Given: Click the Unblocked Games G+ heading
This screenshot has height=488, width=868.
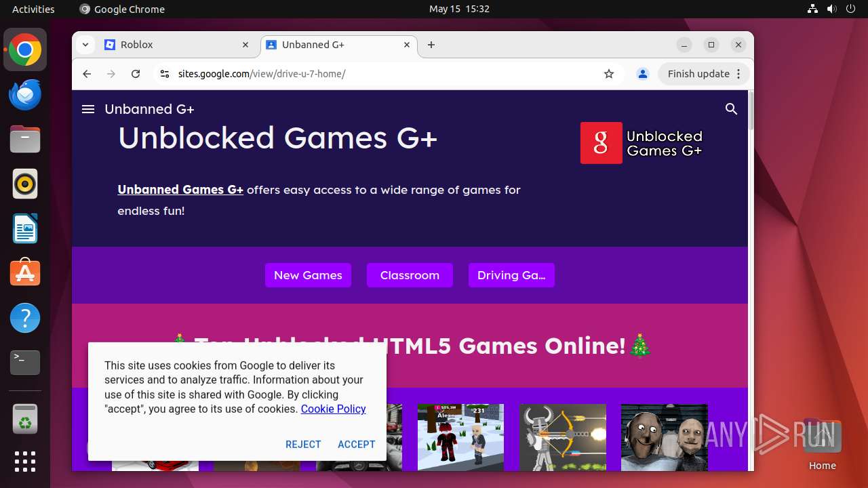Looking at the screenshot, I should pos(277,138).
